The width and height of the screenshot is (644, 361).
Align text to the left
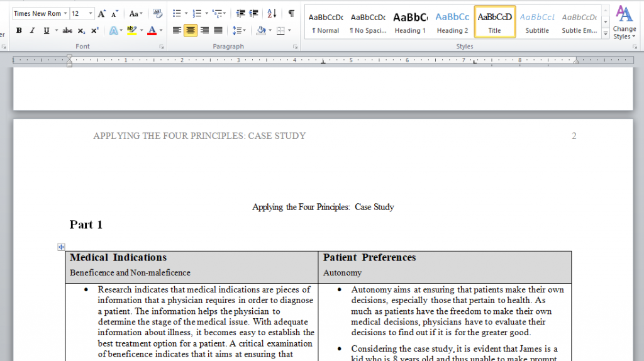(177, 30)
